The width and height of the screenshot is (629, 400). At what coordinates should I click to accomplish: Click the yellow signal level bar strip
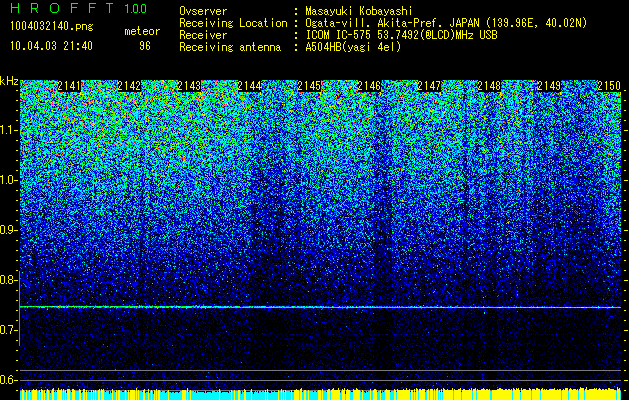point(320,394)
